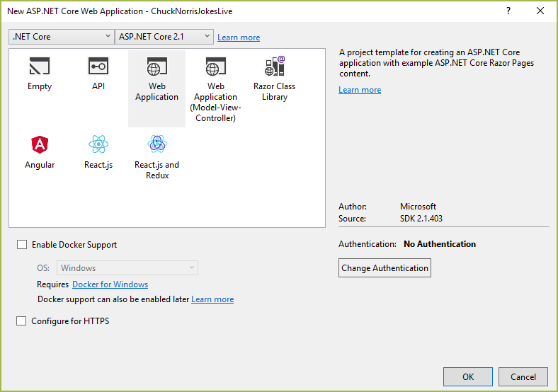Screen dimensions: 558x392
Task: Open the Docker for Windows link
Action: point(110,284)
